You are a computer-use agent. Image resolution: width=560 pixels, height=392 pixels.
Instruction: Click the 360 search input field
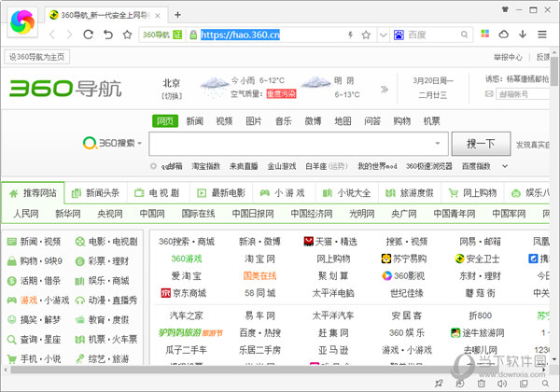click(x=289, y=145)
